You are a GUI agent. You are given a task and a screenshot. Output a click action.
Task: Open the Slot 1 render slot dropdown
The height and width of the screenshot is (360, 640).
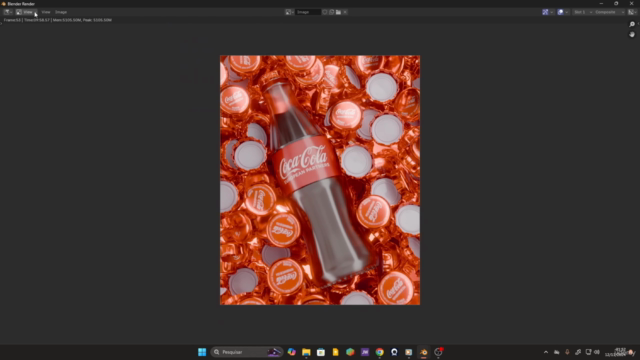pyautogui.click(x=583, y=12)
